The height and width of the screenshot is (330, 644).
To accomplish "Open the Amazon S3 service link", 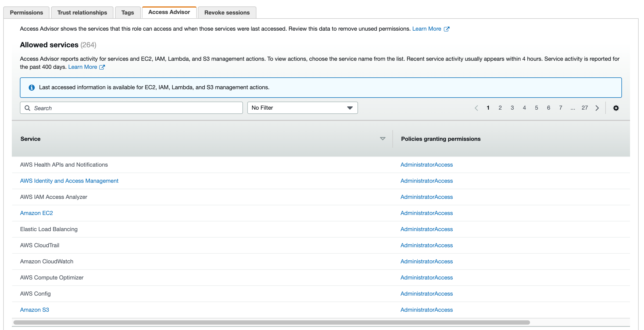I will coord(34,310).
